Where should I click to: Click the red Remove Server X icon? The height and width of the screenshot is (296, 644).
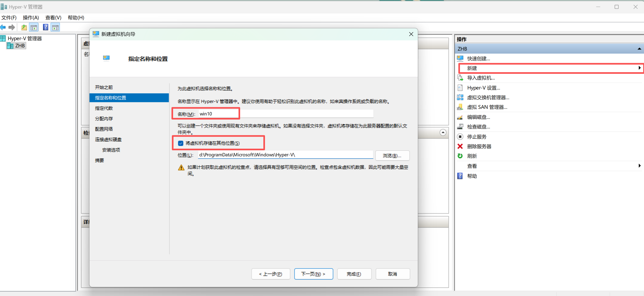(460, 146)
